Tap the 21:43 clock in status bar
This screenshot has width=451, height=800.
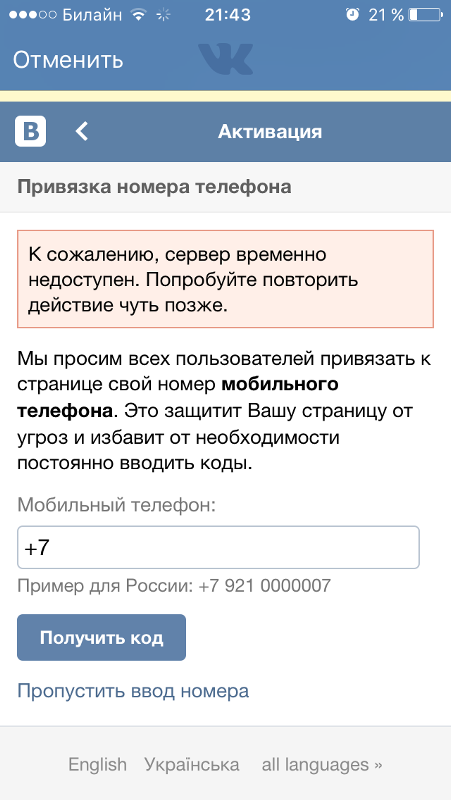(228, 15)
